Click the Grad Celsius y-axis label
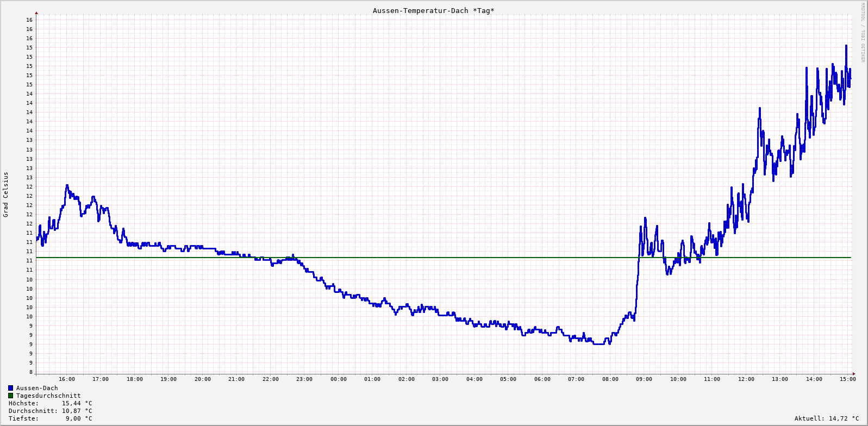This screenshot has height=426, width=868. pyautogui.click(x=6, y=195)
